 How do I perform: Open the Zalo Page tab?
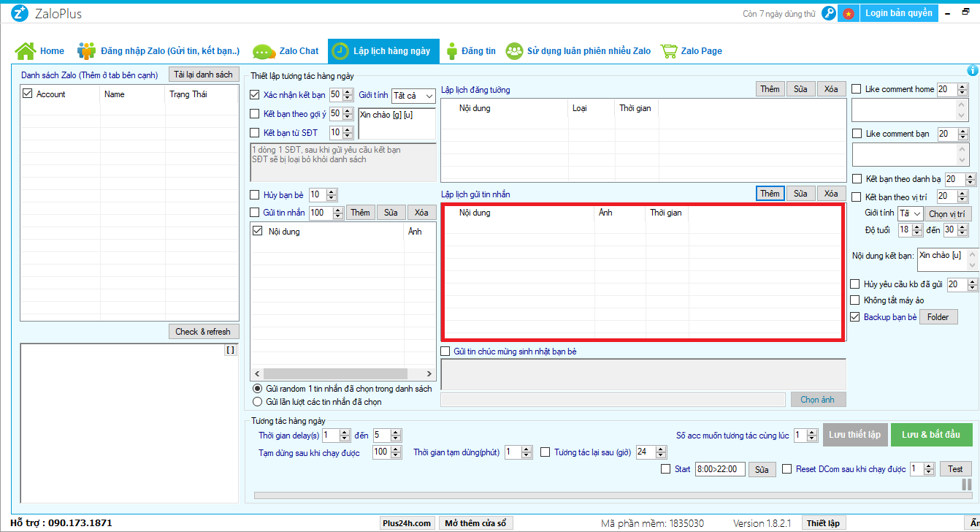(691, 51)
